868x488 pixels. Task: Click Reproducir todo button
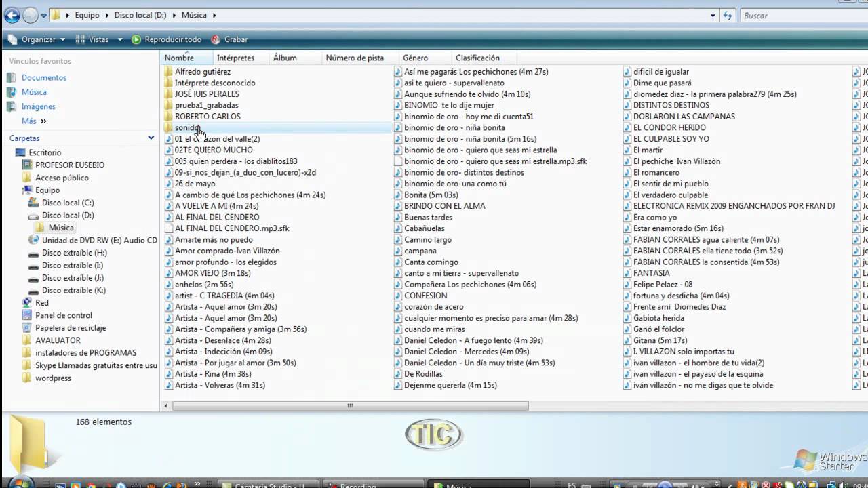[x=166, y=39]
